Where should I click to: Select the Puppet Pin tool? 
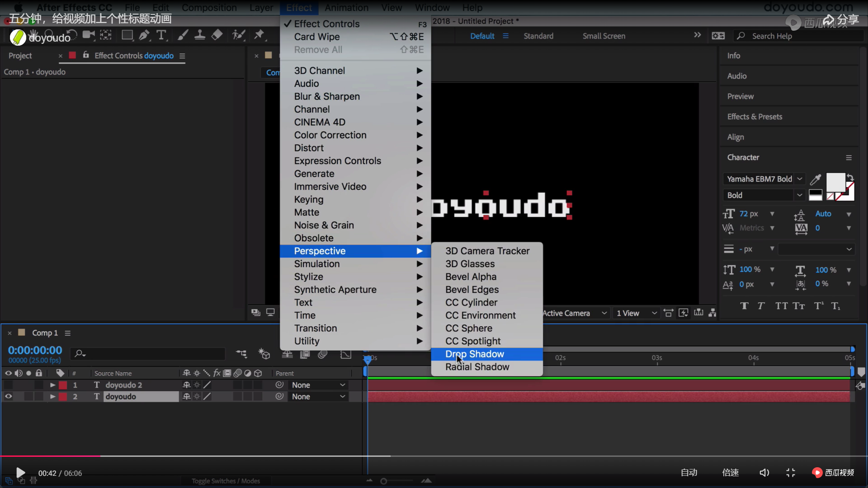coord(259,35)
